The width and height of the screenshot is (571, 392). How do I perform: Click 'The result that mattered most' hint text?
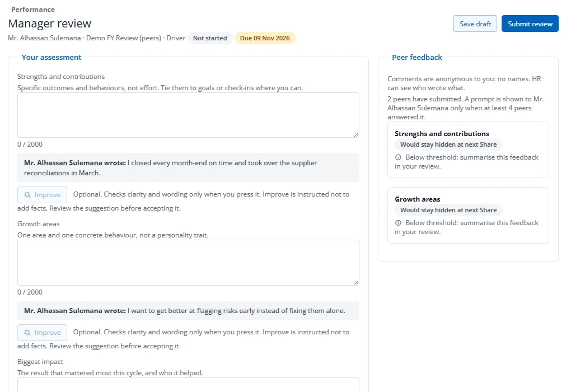(110, 373)
